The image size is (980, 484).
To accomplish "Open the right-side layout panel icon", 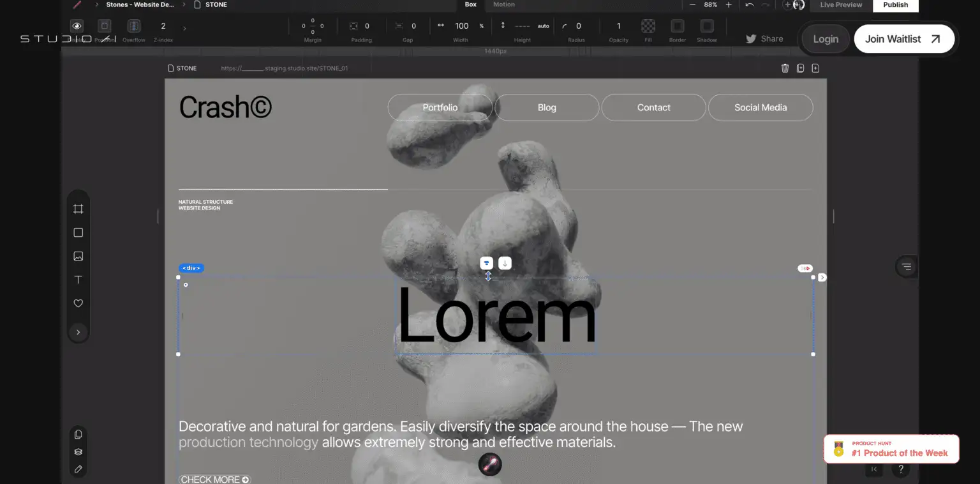I will coord(907,266).
